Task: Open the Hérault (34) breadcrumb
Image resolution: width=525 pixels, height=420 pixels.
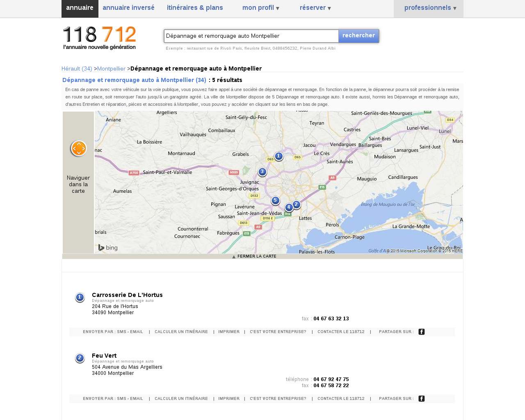Action: click(77, 68)
